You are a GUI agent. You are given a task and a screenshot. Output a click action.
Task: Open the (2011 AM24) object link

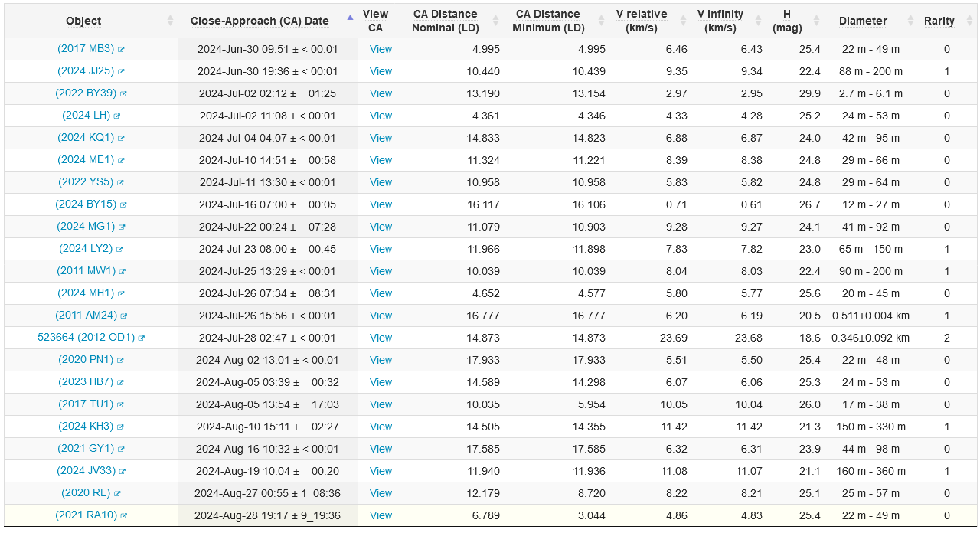tap(87, 316)
